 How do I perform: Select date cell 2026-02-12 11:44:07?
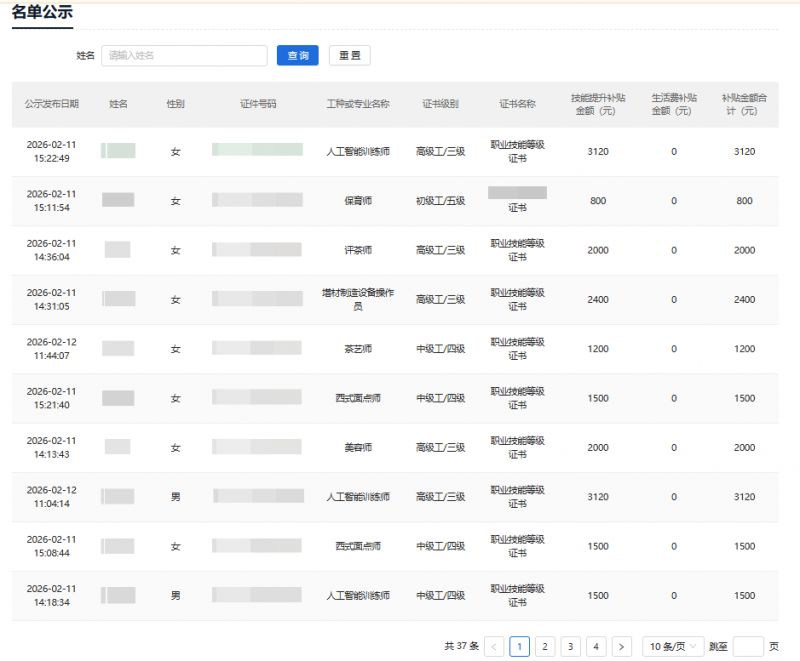click(52, 349)
